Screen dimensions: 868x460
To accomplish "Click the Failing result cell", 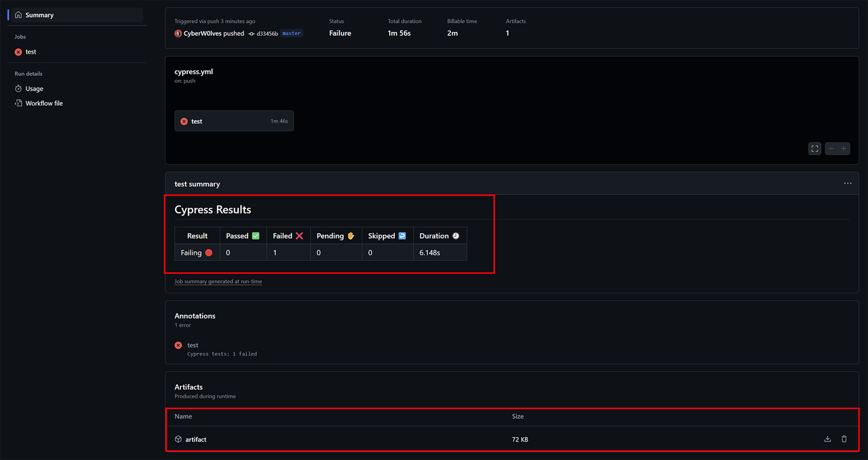I will [197, 253].
